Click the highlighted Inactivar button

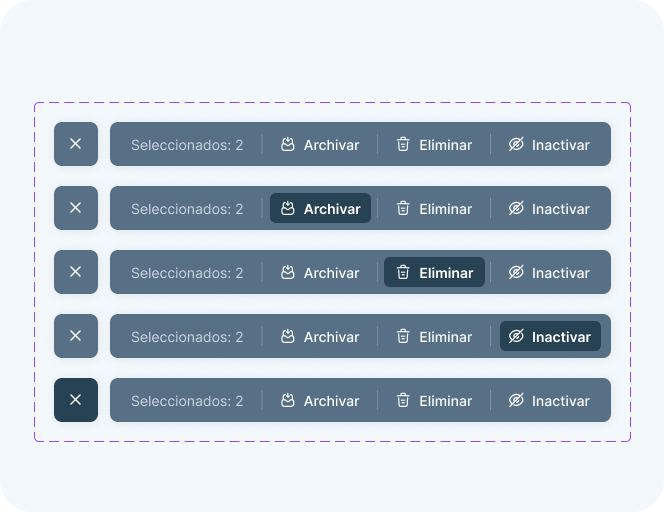coord(550,336)
